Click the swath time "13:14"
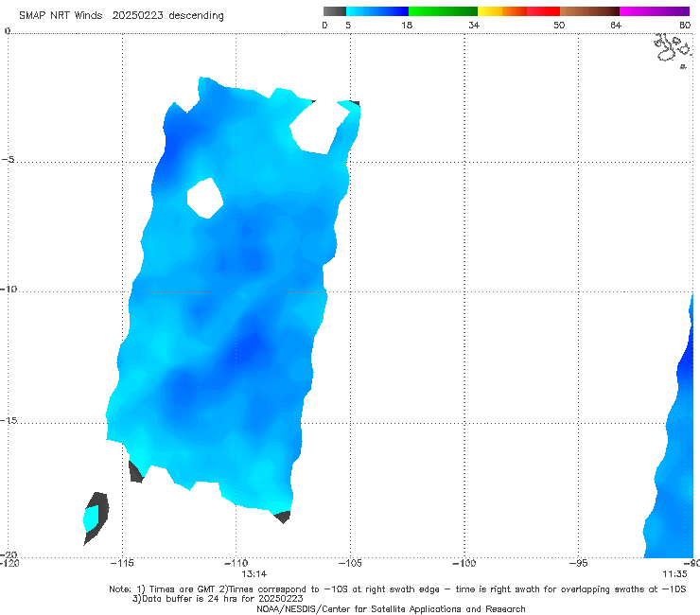 254,574
